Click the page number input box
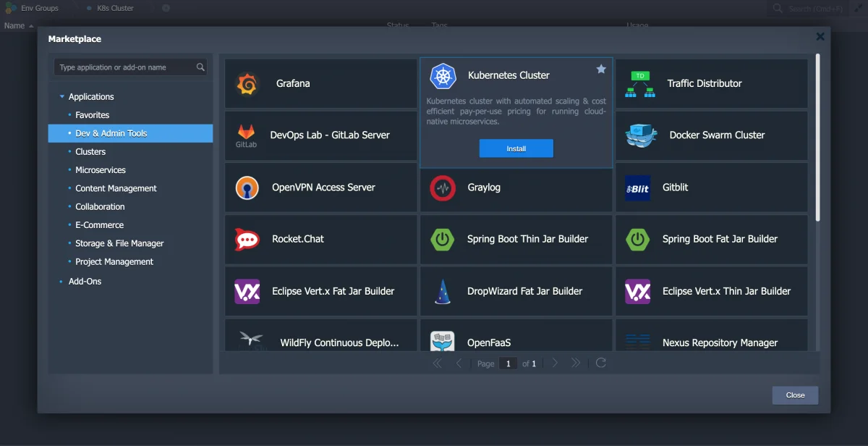 [509, 363]
